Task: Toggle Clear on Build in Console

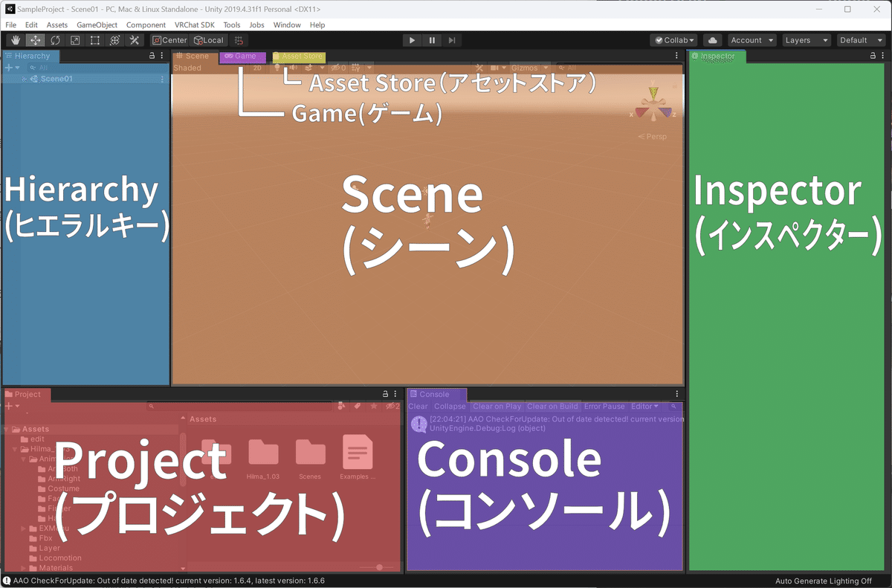Action: click(552, 406)
